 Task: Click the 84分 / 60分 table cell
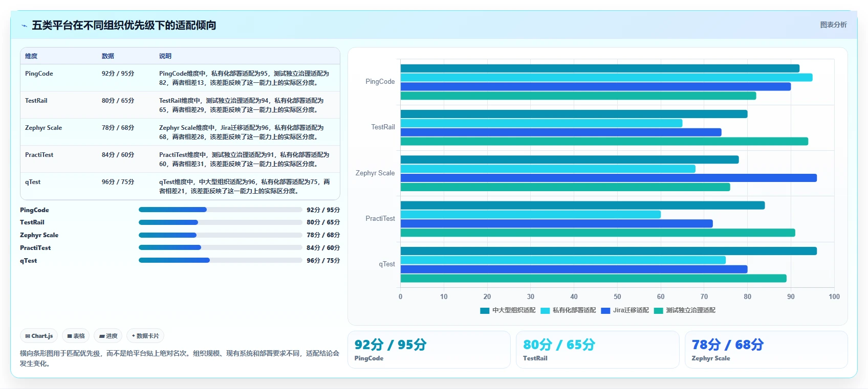(118, 155)
